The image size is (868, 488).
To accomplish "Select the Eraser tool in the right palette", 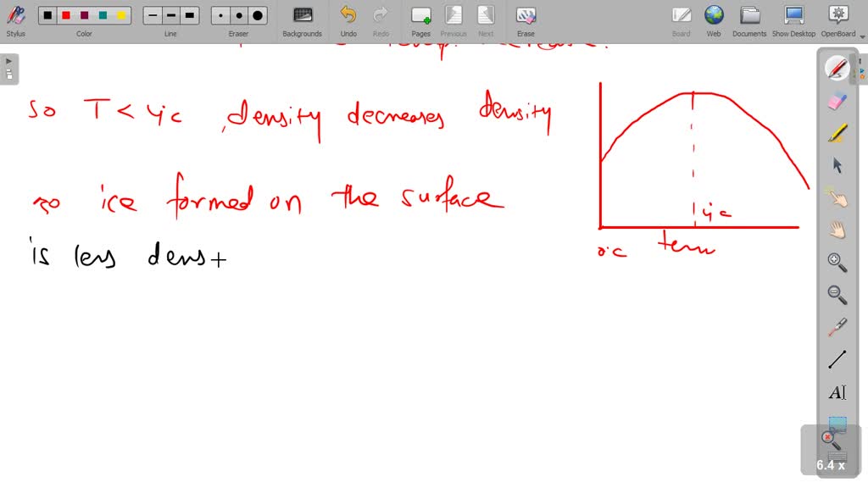I will (837, 102).
